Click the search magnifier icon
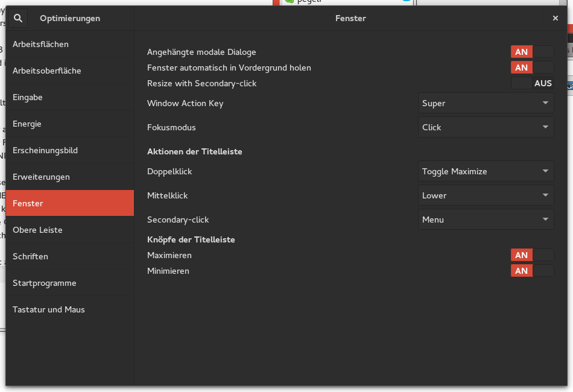Viewport: 573px width, 392px height. click(18, 18)
